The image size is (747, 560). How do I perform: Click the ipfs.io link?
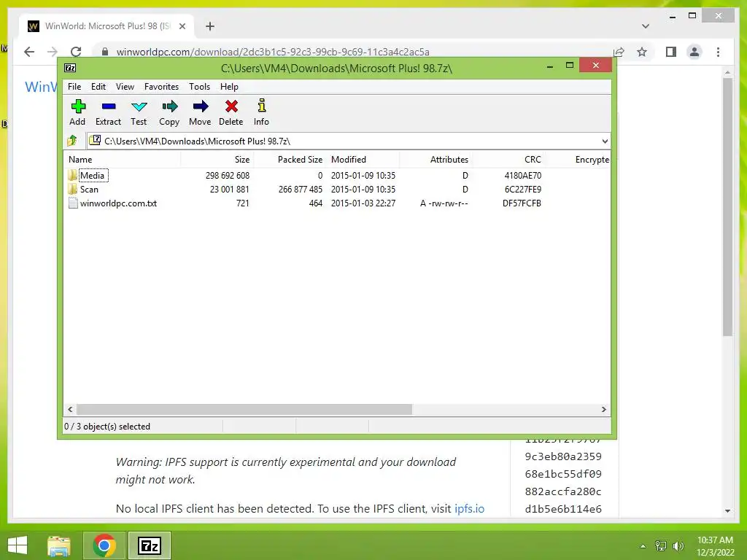469,508
